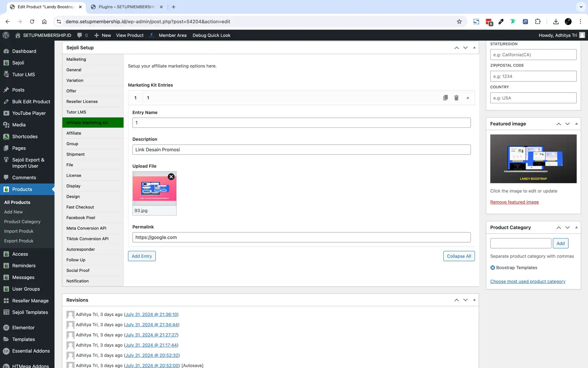The width and height of the screenshot is (588, 368).
Task: Click the Add Entry button
Action: pos(142,256)
